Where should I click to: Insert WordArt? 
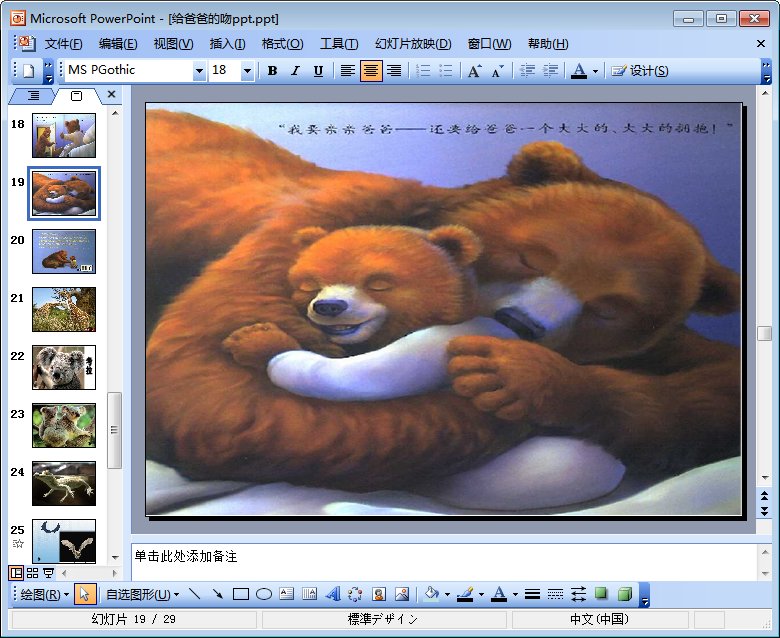pyautogui.click(x=333, y=594)
